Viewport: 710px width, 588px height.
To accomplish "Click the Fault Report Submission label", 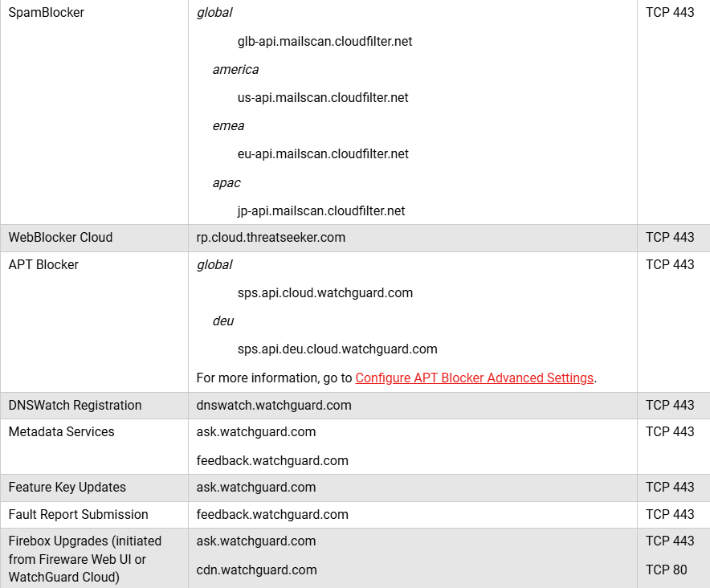I will (78, 514).
